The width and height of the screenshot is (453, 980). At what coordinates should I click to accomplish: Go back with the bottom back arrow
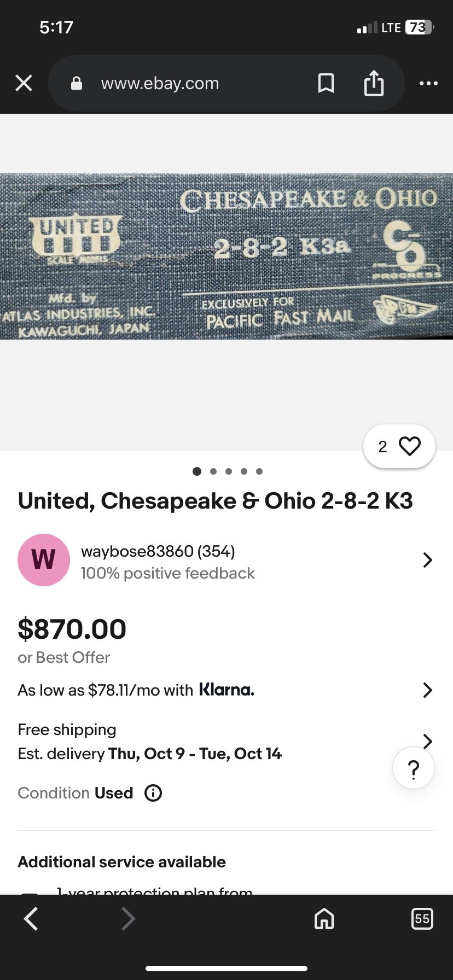click(x=32, y=919)
